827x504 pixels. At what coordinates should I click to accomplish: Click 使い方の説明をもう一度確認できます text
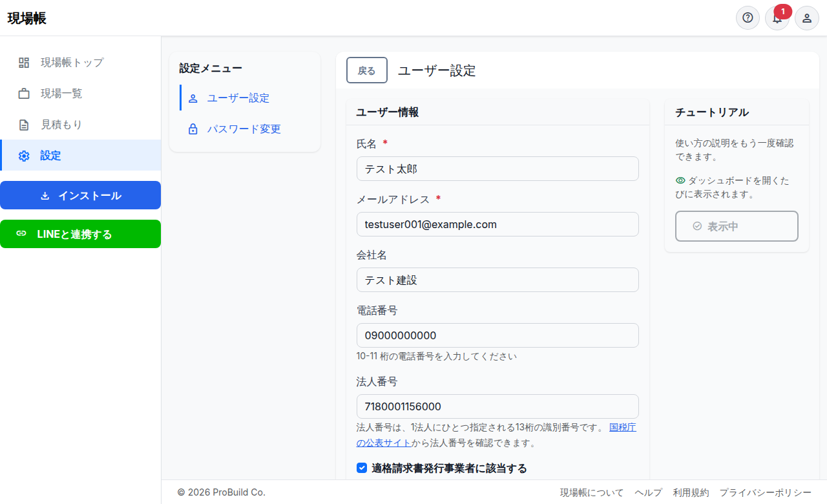coord(734,150)
